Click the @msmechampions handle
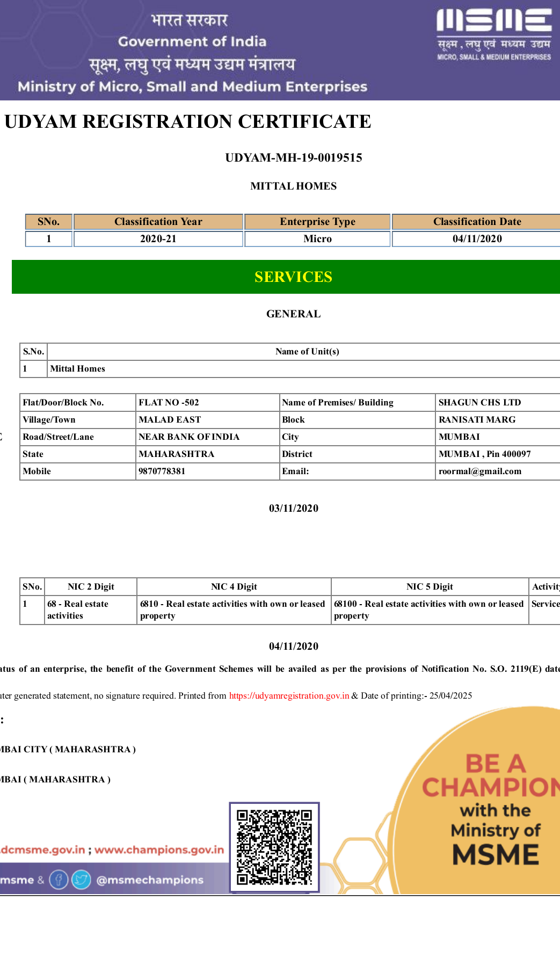The height and width of the screenshot is (958, 560). coord(150,880)
